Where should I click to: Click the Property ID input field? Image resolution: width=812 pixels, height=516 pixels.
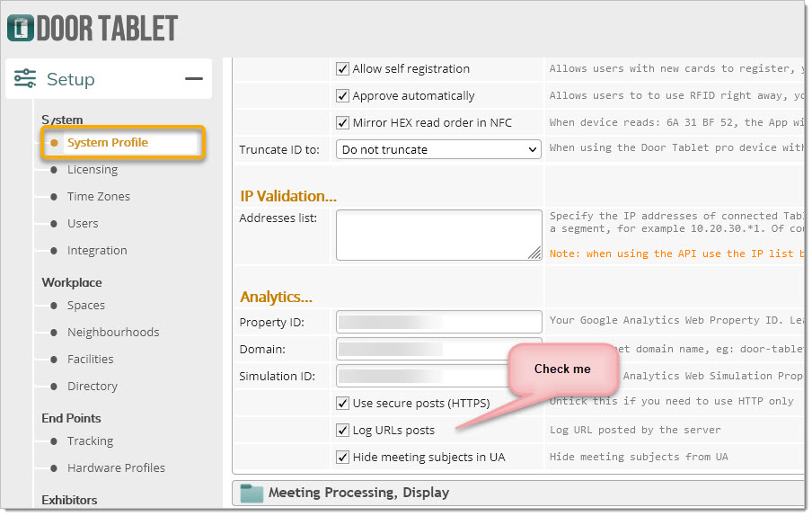pyautogui.click(x=438, y=322)
